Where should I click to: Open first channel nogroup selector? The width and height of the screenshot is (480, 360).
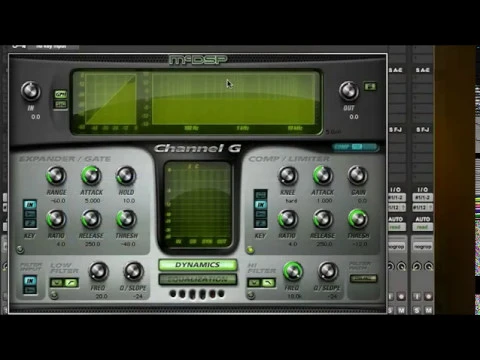coord(396,247)
